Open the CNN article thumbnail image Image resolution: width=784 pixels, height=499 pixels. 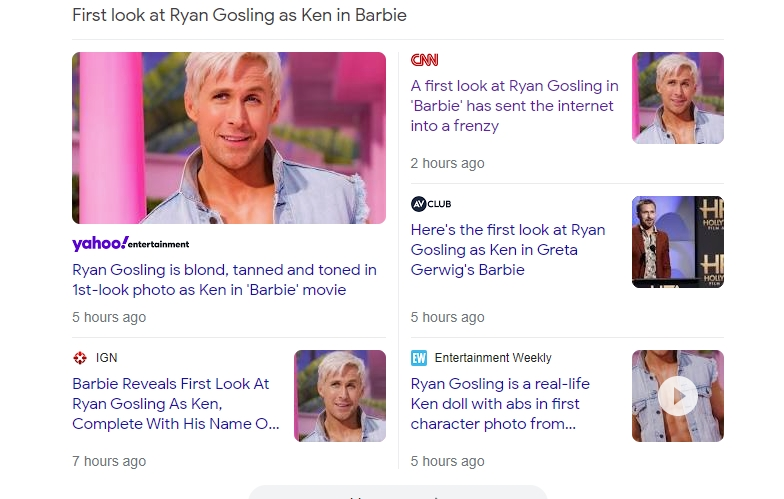click(x=677, y=98)
